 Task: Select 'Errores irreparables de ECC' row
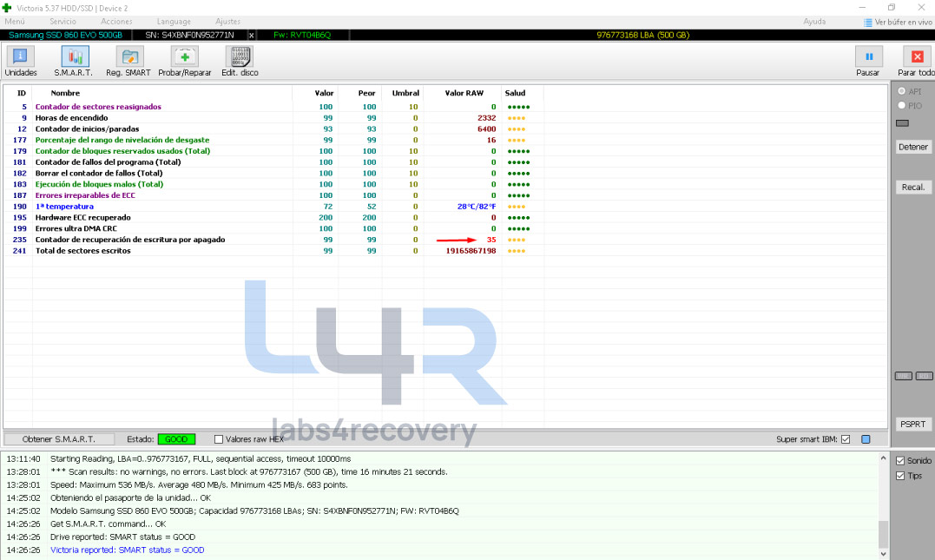273,195
